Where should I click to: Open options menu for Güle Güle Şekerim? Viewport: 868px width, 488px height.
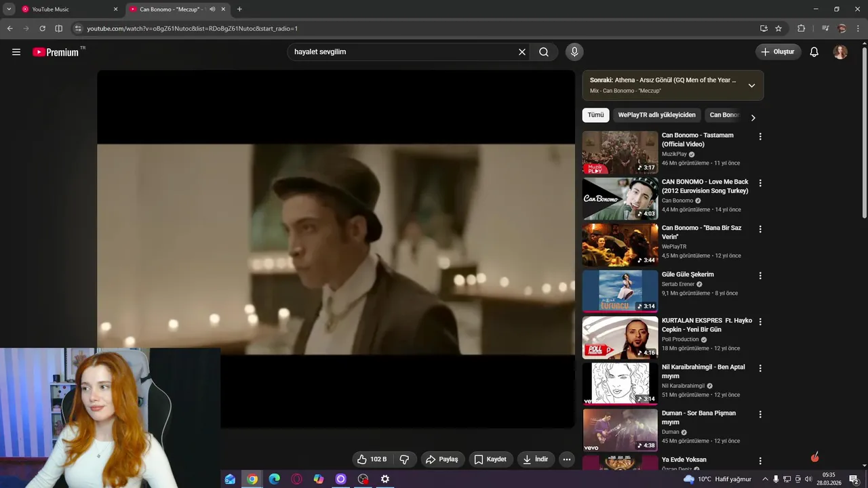760,276
